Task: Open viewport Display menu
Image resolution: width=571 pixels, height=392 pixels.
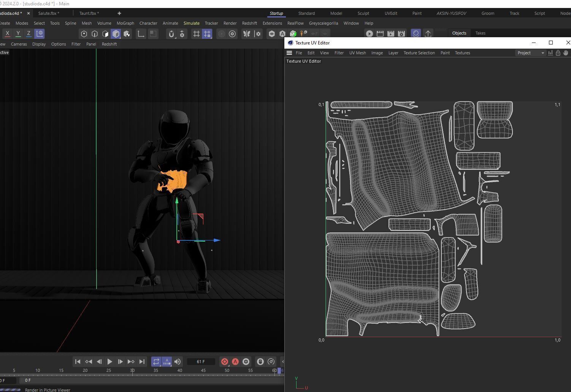Action: (x=39, y=44)
